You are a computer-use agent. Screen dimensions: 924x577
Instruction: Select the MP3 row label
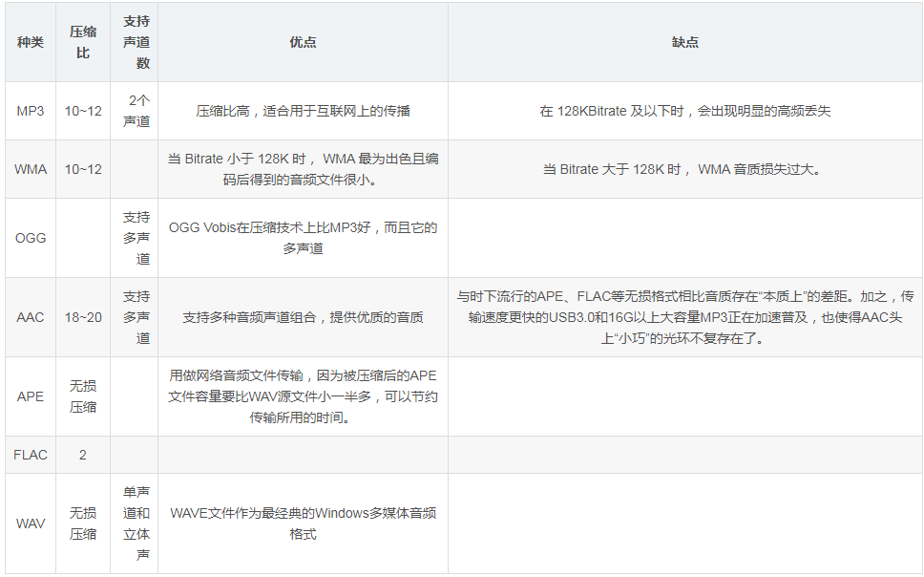click(30, 110)
